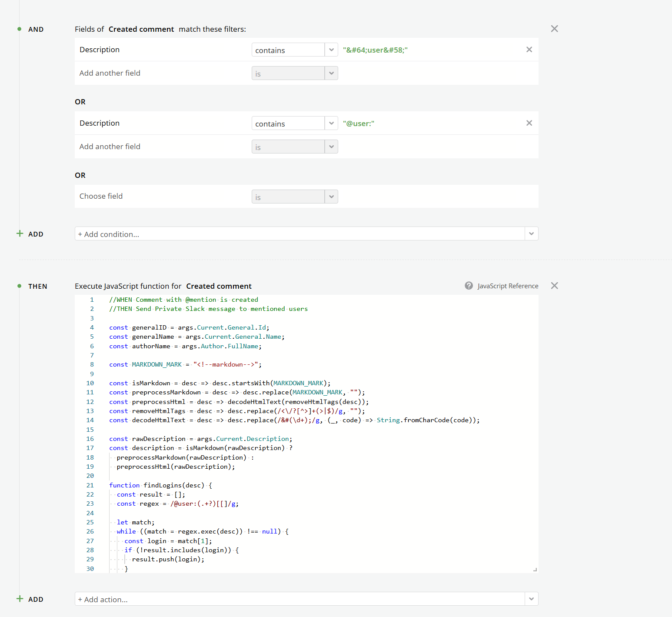This screenshot has height=617, width=672.
Task: Click first Add another field placeholder
Action: click(x=110, y=73)
